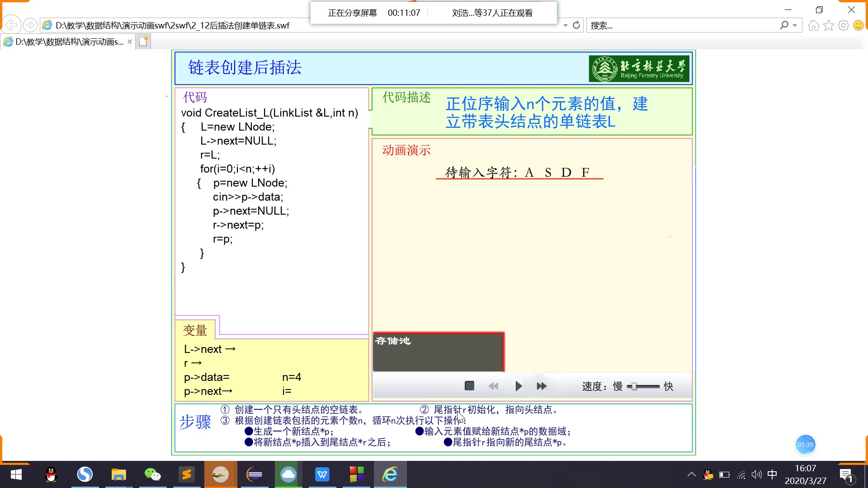Viewport: 868px width, 488px height.
Task: Open WeChat from taskbar
Action: click(x=153, y=474)
